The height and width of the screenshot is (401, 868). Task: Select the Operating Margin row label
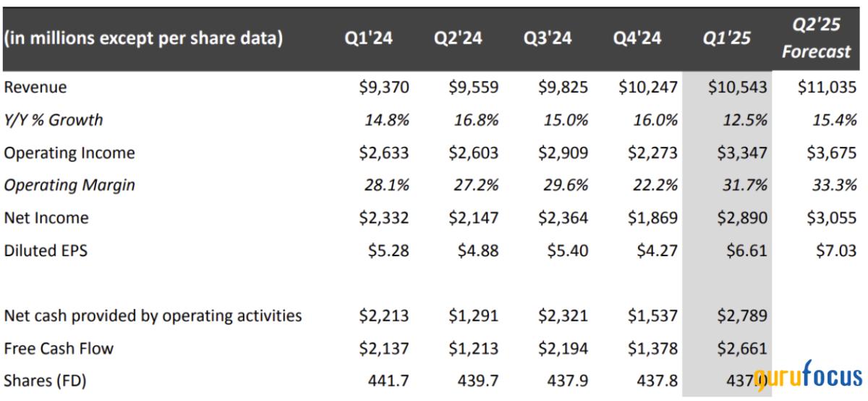(x=69, y=185)
